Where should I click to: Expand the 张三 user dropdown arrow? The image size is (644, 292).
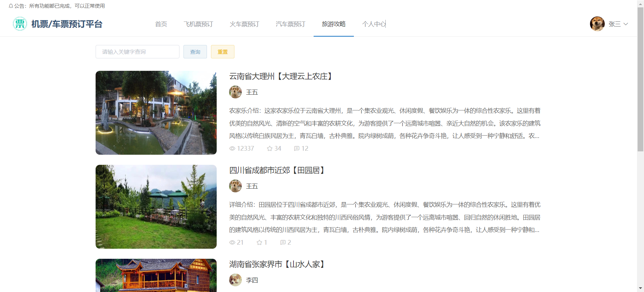click(x=626, y=24)
